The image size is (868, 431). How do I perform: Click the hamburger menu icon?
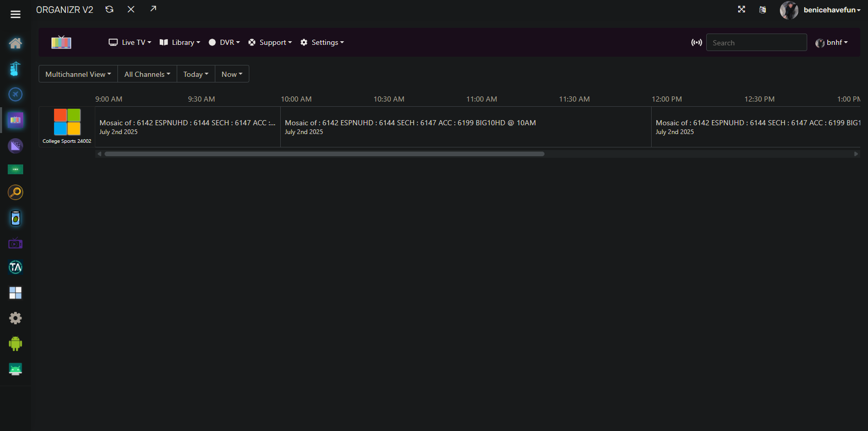pyautogui.click(x=15, y=14)
